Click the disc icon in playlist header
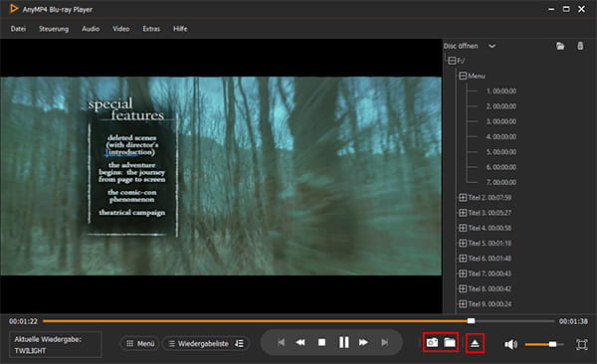Screen dimensions: 597x364 tap(580, 46)
